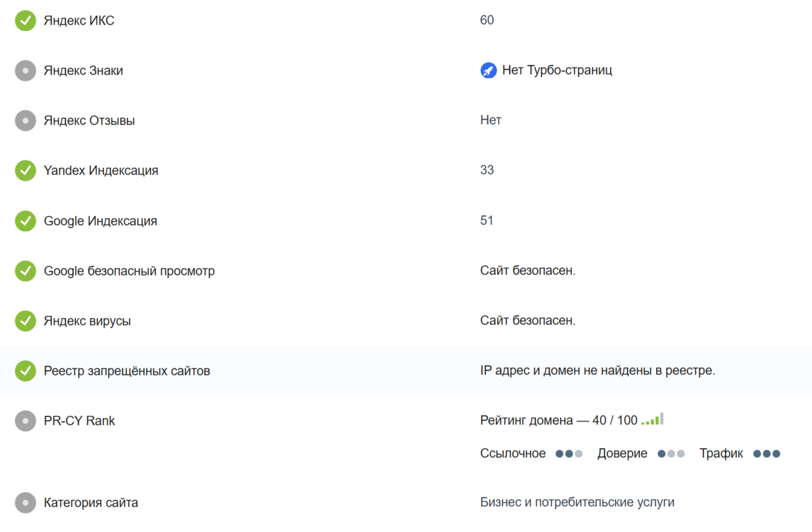The width and height of the screenshot is (812, 532).
Task: Click gray status icon beside PR-CY Rank
Action: pos(25,421)
